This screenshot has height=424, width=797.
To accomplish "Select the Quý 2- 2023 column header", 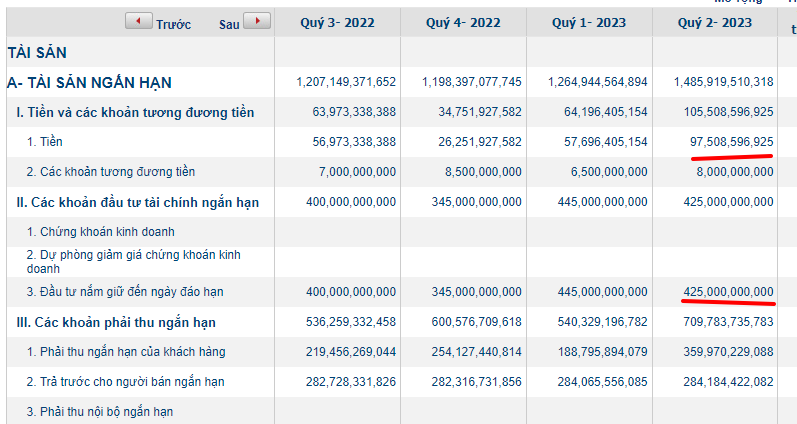I will coord(715,23).
